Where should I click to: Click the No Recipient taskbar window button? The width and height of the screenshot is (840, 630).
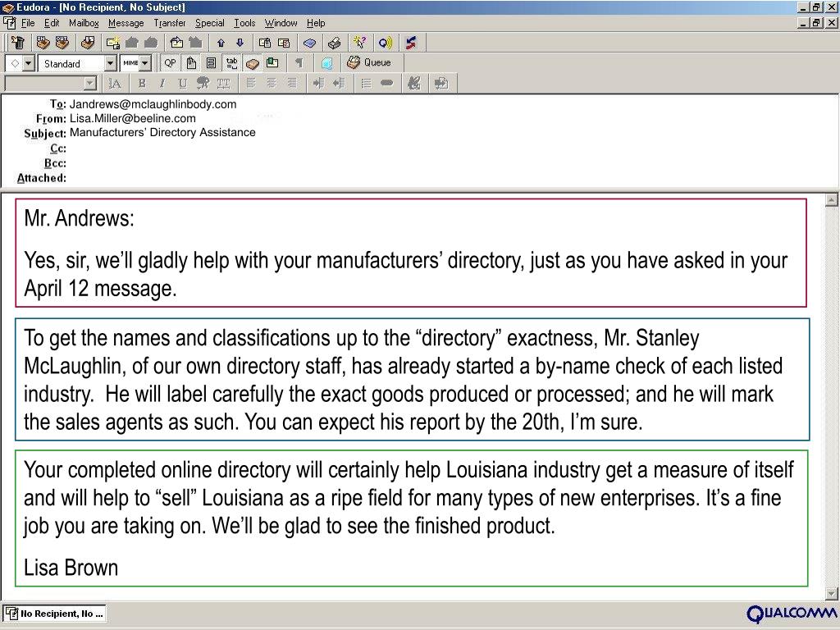[x=55, y=614]
